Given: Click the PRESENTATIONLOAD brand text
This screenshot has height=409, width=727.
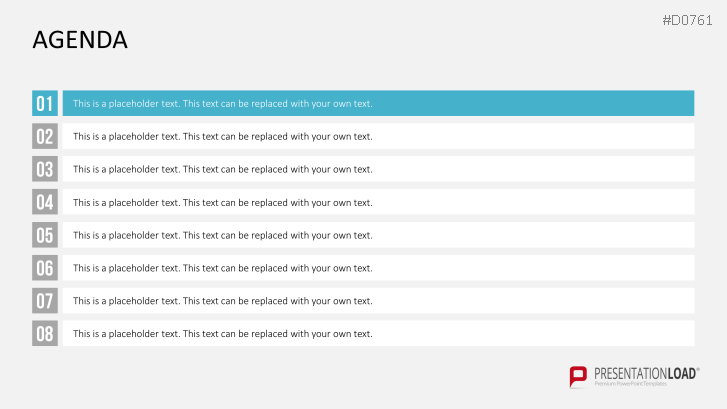Looking at the screenshot, I should 646,374.
